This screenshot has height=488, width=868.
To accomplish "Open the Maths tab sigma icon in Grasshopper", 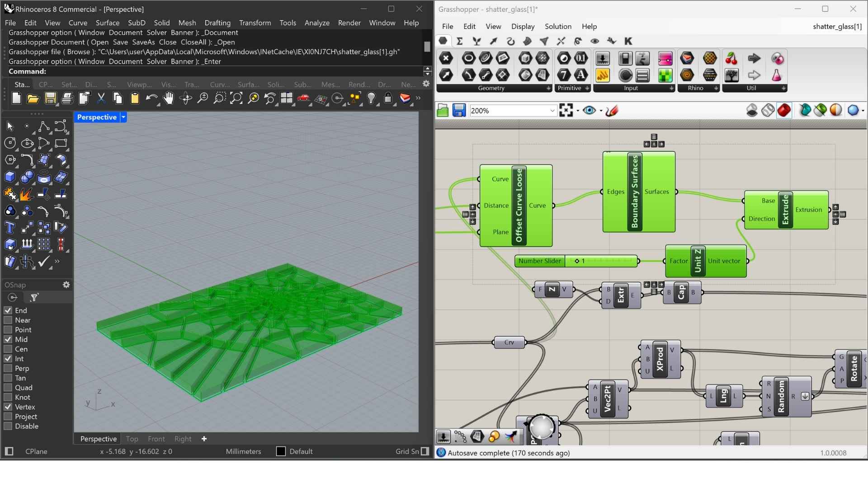I will 460,41.
